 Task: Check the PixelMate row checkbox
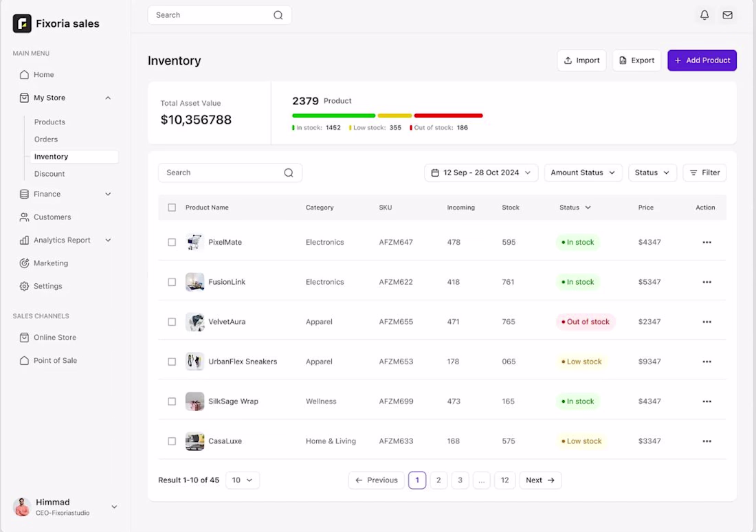tap(172, 242)
